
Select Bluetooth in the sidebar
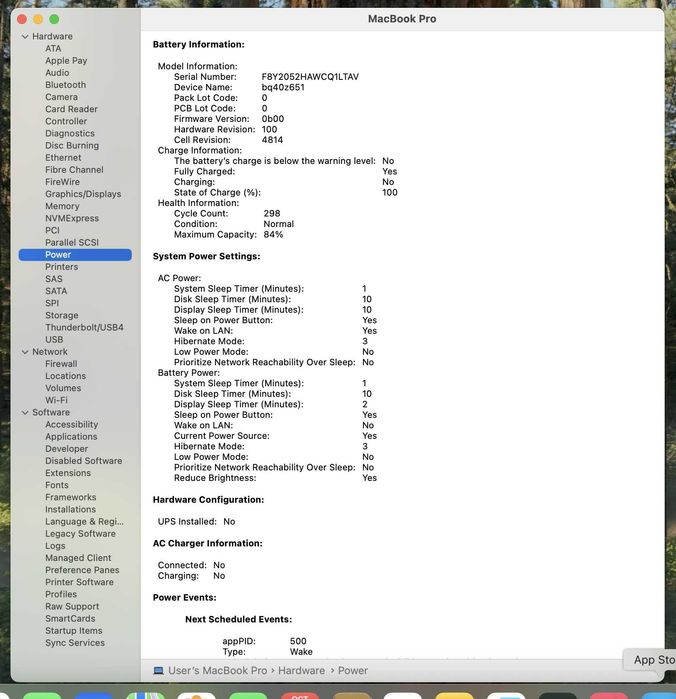66,85
